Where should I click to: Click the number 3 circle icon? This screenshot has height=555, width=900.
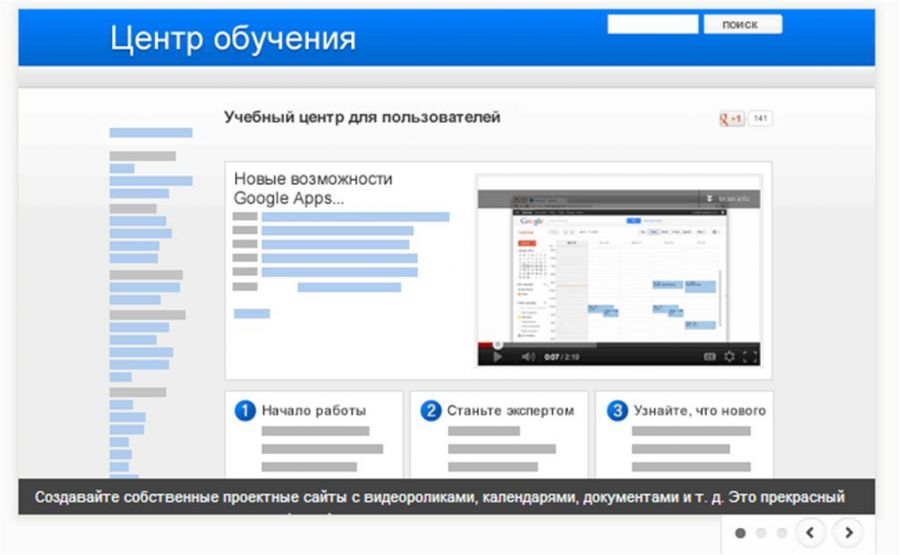click(x=618, y=411)
